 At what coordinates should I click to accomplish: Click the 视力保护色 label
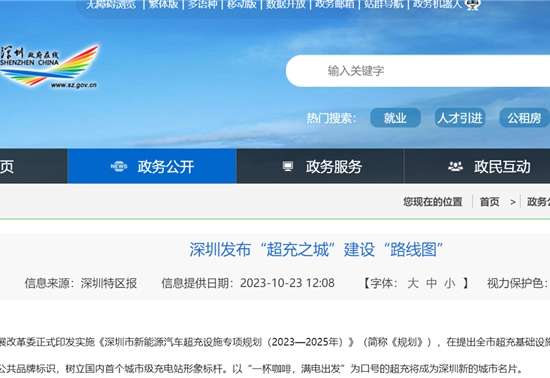coord(518,283)
